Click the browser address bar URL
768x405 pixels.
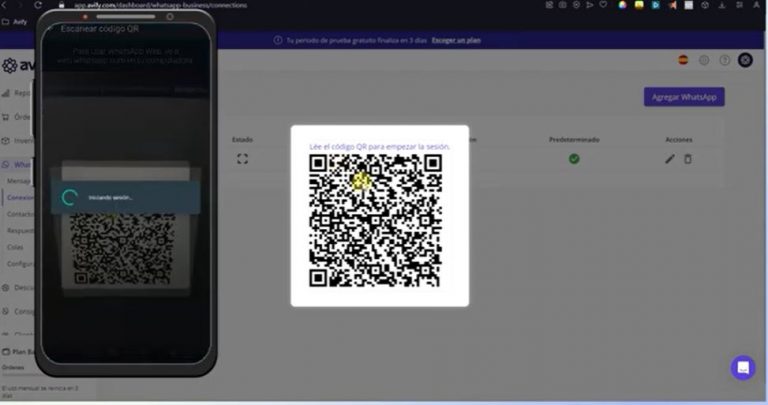tap(161, 5)
